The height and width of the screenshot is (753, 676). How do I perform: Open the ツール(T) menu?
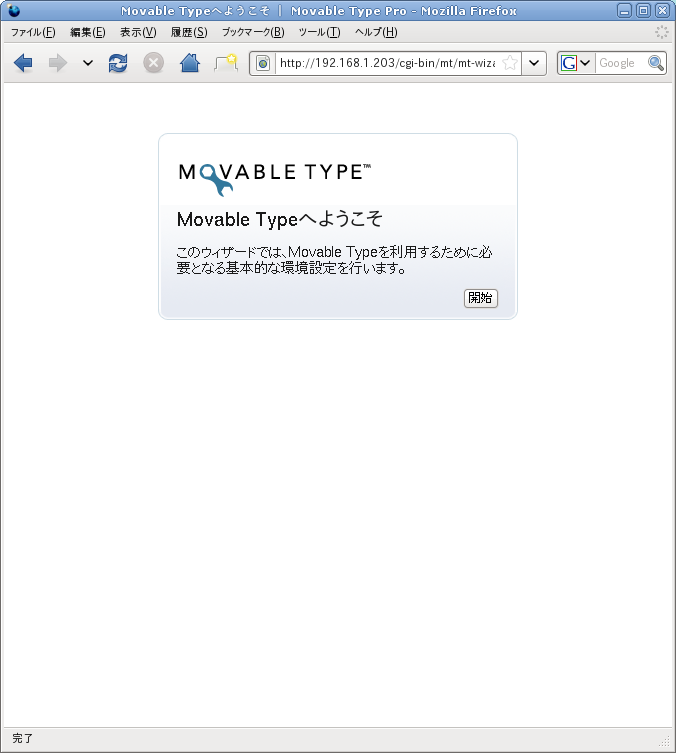tap(319, 32)
